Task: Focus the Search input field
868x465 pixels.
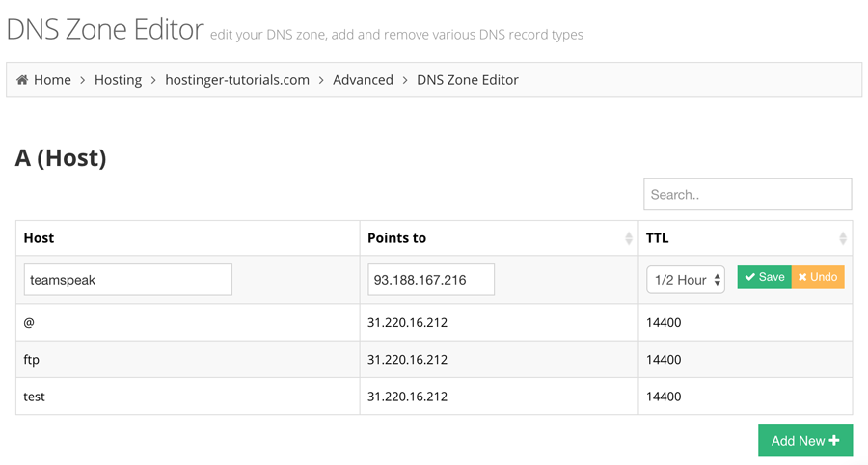Action: coord(747,195)
